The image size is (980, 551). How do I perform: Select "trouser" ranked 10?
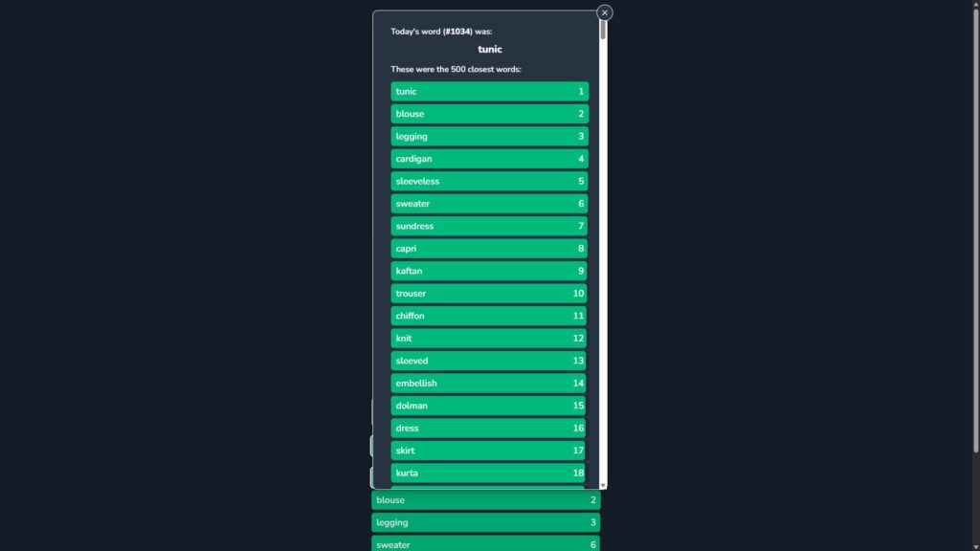click(x=489, y=293)
